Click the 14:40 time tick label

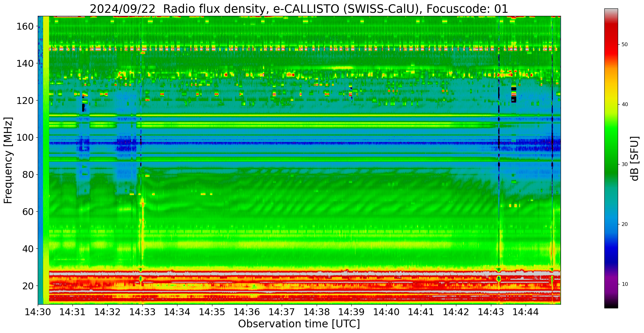[x=386, y=311]
